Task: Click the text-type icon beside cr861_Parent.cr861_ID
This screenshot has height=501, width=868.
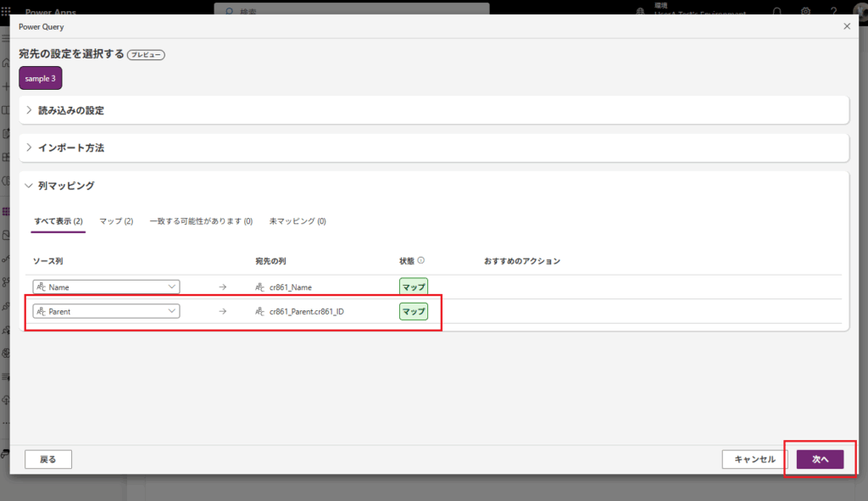Action: coord(260,312)
